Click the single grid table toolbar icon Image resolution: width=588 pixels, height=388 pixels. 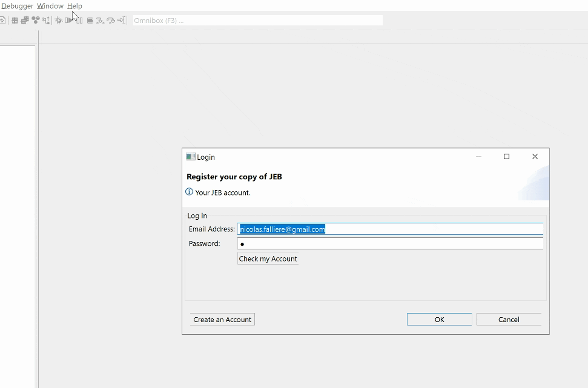tap(15, 20)
